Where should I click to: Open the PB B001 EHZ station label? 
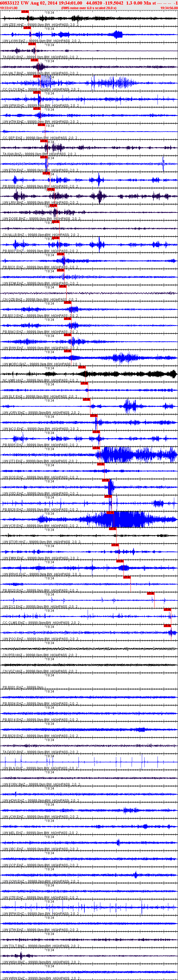[x=13, y=688]
